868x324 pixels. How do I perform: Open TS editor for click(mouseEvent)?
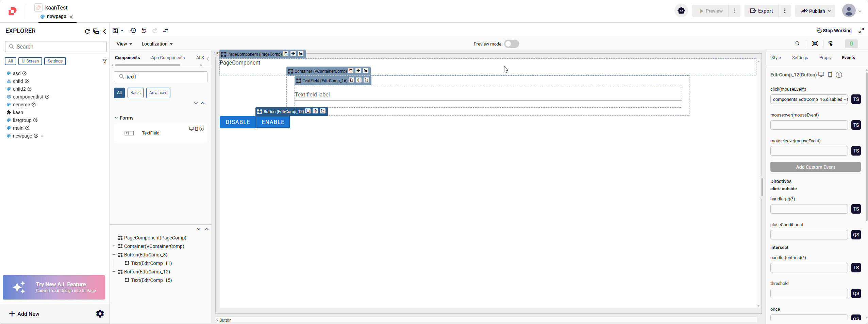coord(856,99)
